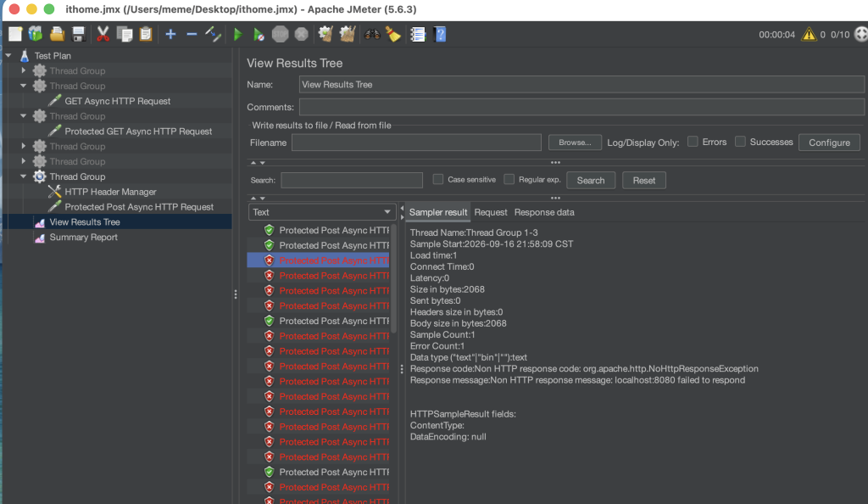This screenshot has width=868, height=504.
Task: Collapse the Test Plan tree arrow
Action: pyautogui.click(x=8, y=55)
